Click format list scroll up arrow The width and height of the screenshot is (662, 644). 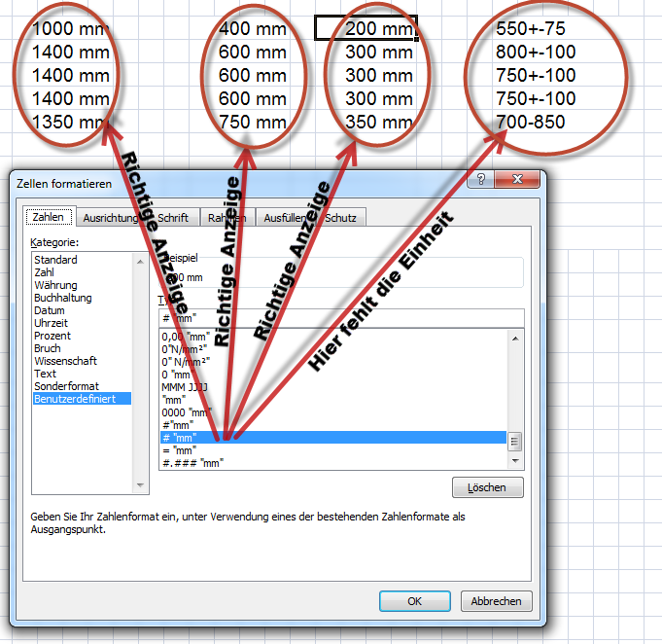click(515, 339)
